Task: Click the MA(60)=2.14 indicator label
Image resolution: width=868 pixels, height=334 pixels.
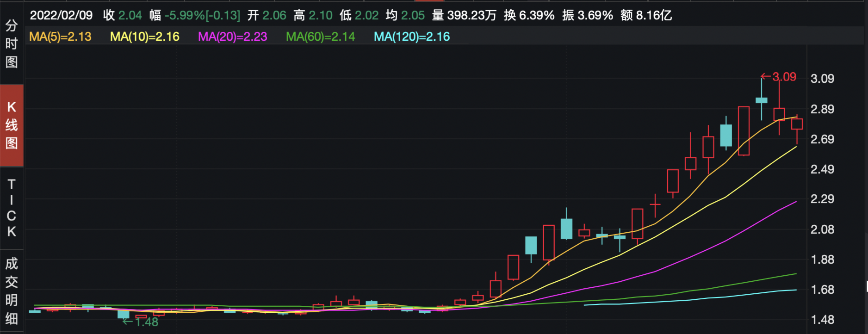Action: (x=321, y=37)
